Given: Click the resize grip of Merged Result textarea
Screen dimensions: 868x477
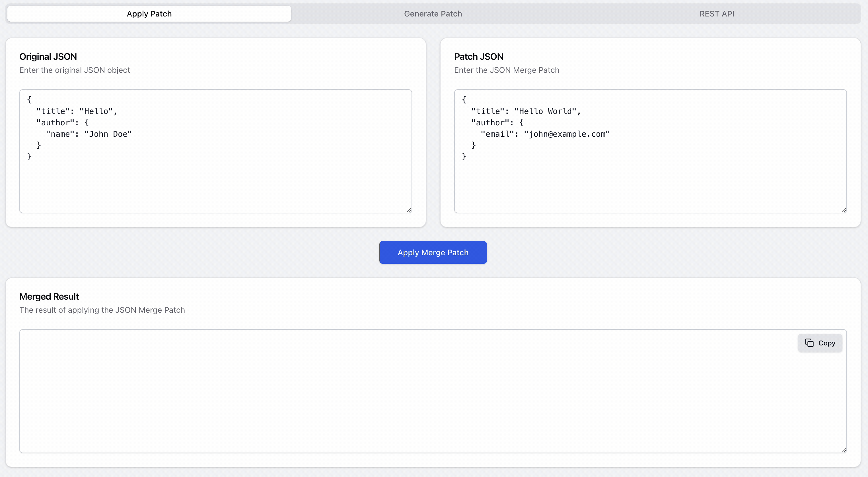Looking at the screenshot, I should (844, 450).
